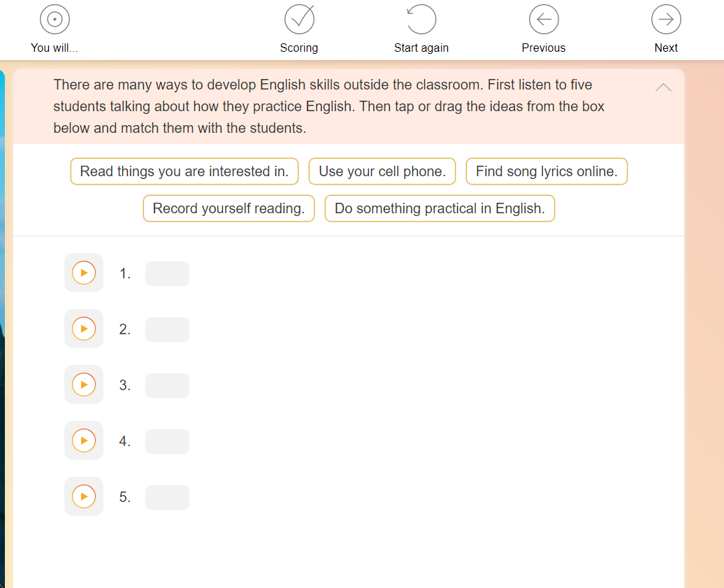Select 'Read things you are interested in.' option
The image size is (724, 588).
click(184, 171)
